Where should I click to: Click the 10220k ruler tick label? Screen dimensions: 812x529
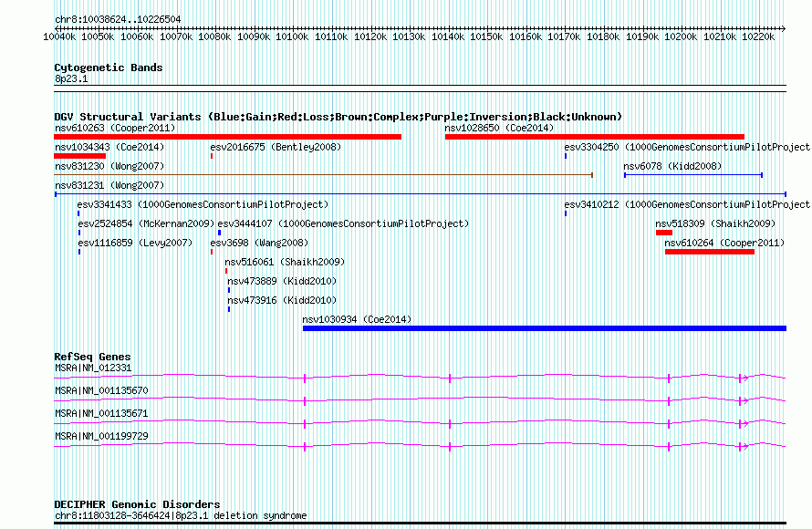point(758,36)
